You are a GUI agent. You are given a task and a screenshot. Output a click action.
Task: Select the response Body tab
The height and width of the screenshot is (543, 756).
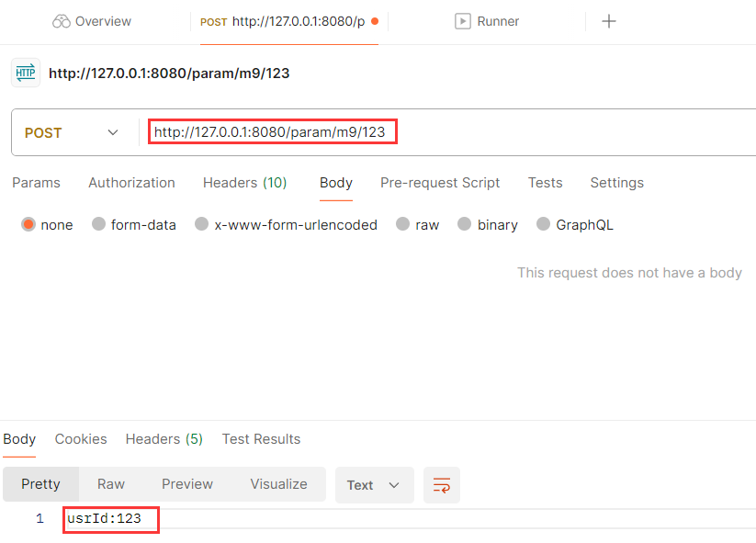tap(19, 439)
